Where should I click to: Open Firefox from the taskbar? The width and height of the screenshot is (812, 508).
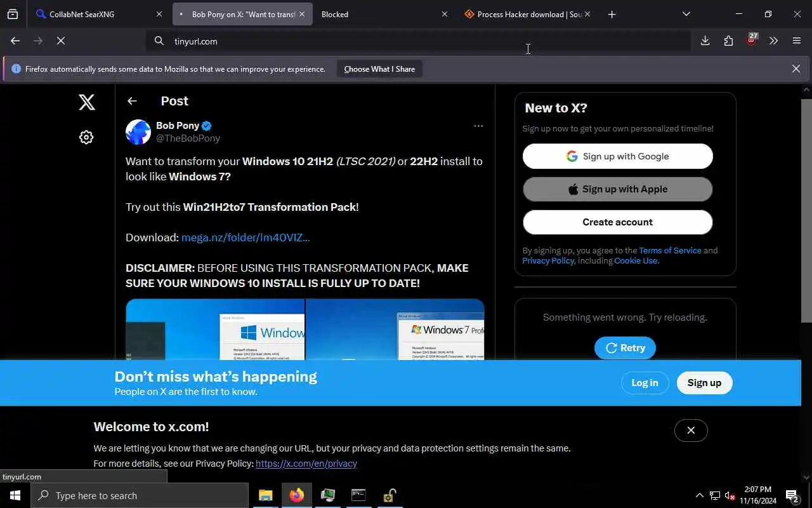pyautogui.click(x=297, y=495)
